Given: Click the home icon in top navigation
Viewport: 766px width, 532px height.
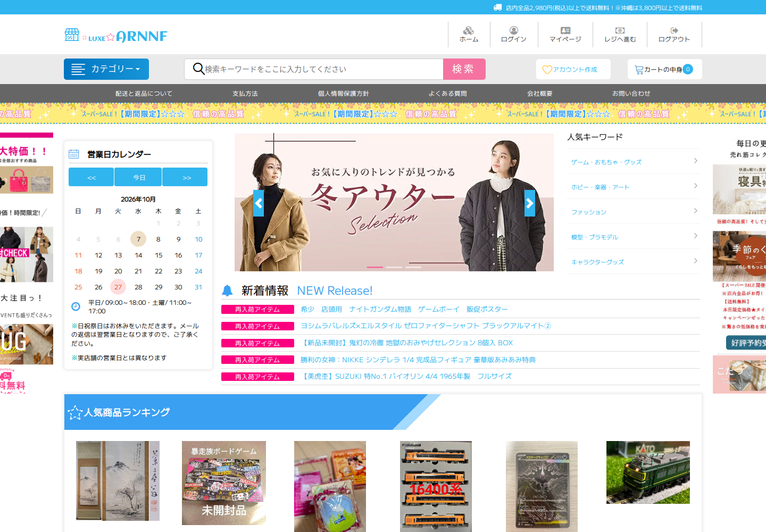Looking at the screenshot, I should [469, 30].
